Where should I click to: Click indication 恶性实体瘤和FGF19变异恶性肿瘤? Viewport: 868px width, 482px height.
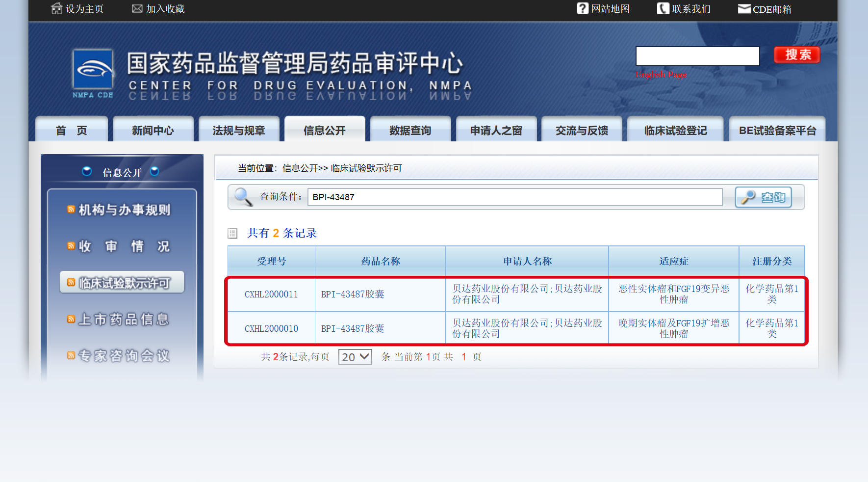pyautogui.click(x=674, y=294)
